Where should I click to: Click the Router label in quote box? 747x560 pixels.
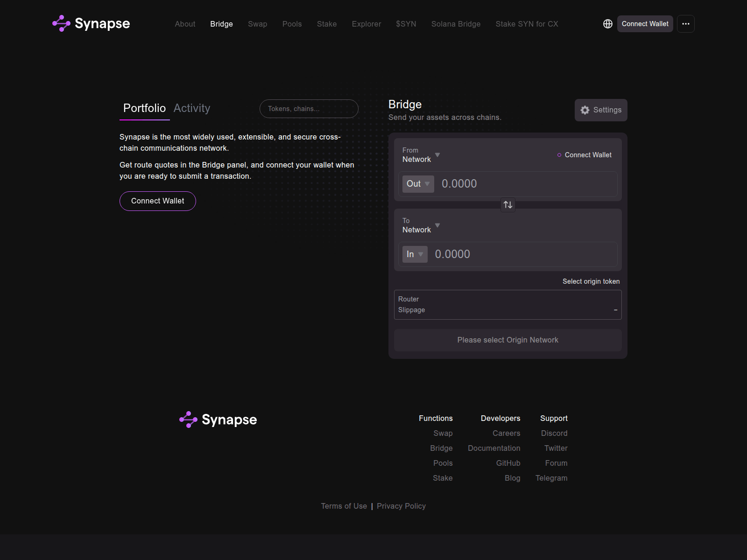tap(409, 299)
